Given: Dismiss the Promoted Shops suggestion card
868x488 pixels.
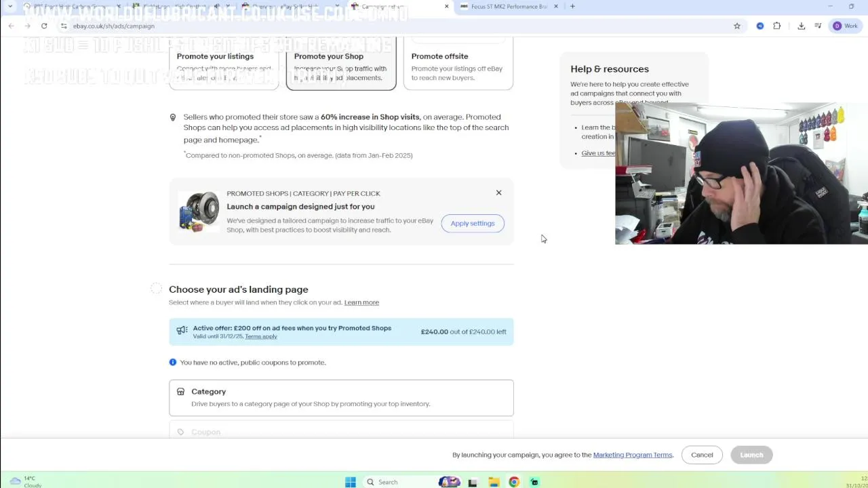Looking at the screenshot, I should tap(498, 193).
